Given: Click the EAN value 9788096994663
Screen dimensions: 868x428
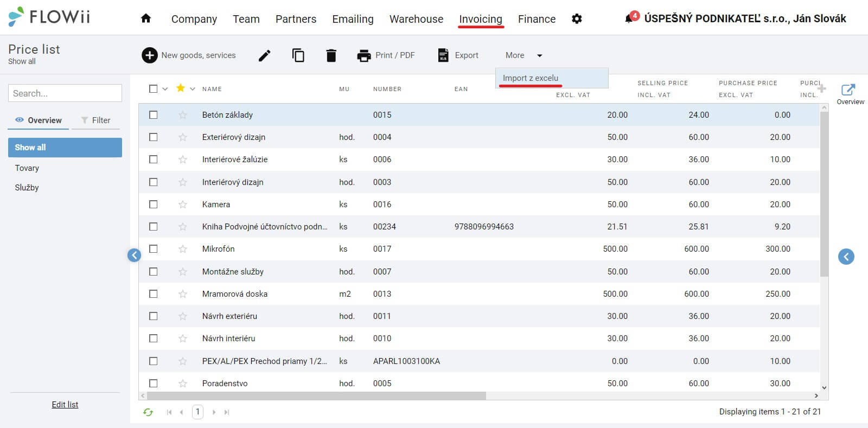Looking at the screenshot, I should [x=484, y=227].
